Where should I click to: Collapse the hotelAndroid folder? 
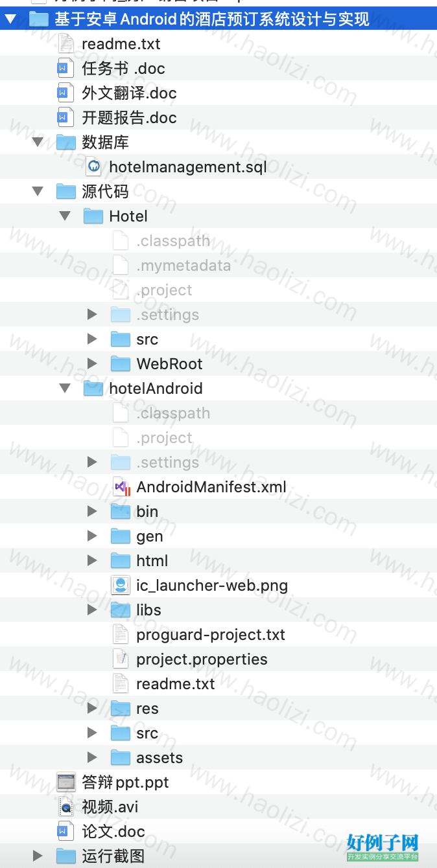pyautogui.click(x=65, y=388)
